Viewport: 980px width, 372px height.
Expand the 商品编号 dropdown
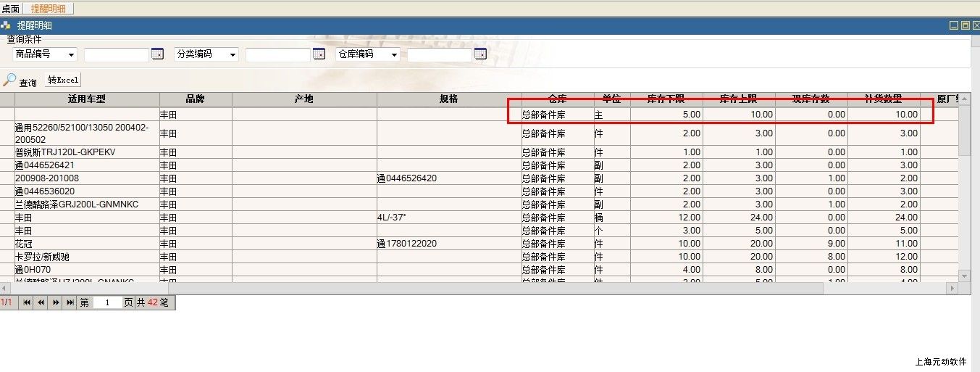72,54
